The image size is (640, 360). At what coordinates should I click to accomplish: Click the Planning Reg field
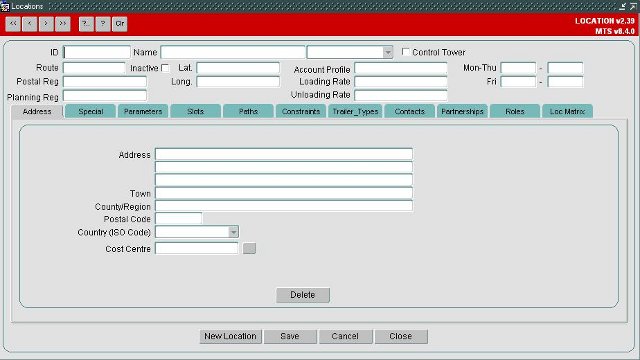tap(105, 96)
